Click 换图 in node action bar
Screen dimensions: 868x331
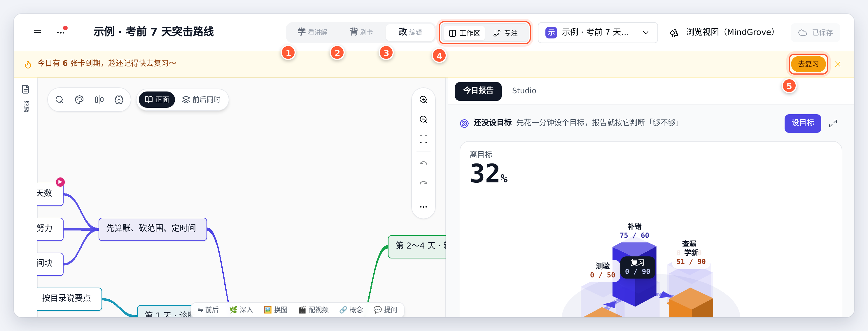(275, 310)
